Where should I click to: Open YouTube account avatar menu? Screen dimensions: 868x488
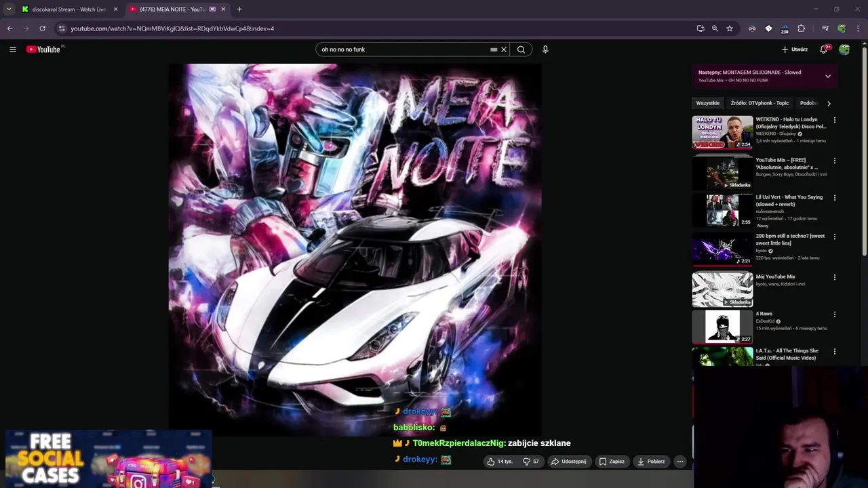(844, 49)
